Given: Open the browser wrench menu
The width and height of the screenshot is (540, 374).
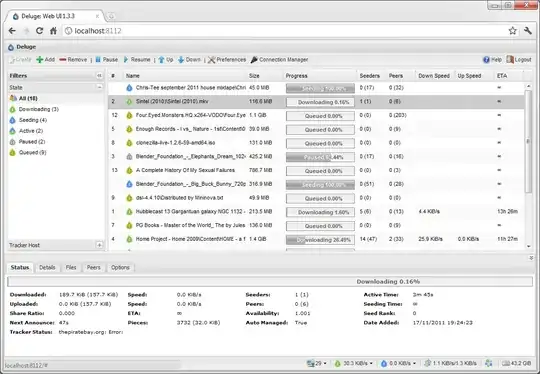Looking at the screenshot, I should 528,31.
